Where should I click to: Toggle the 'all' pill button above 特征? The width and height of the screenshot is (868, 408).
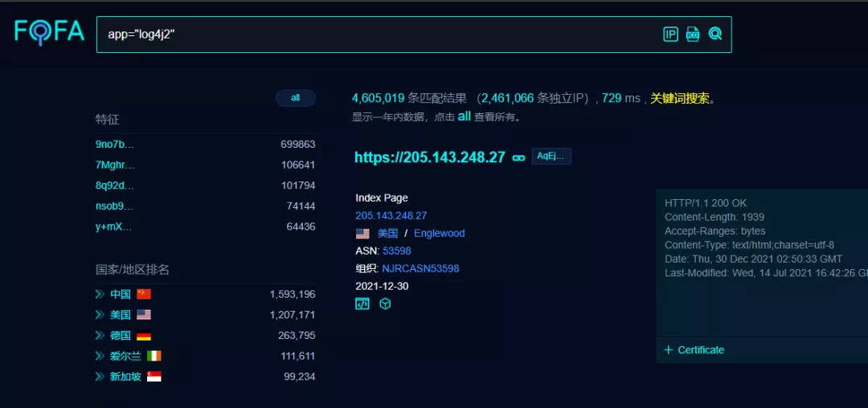coord(295,98)
